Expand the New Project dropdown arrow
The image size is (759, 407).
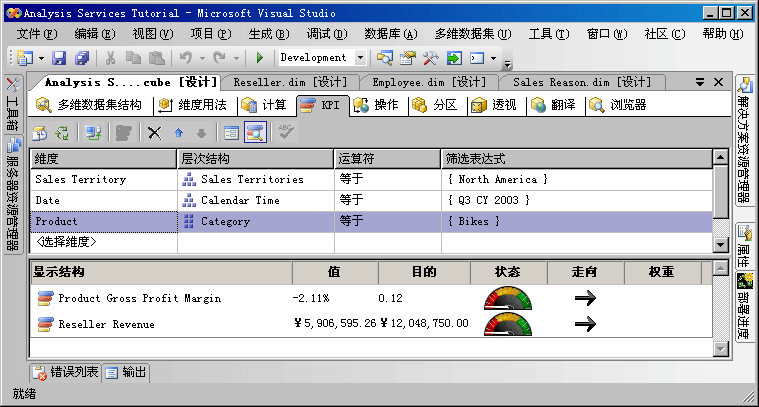pos(42,59)
